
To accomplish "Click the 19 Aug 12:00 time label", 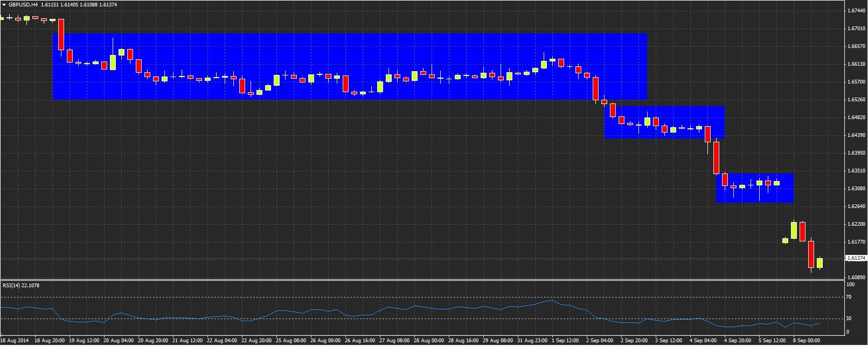I will click(x=84, y=341).
